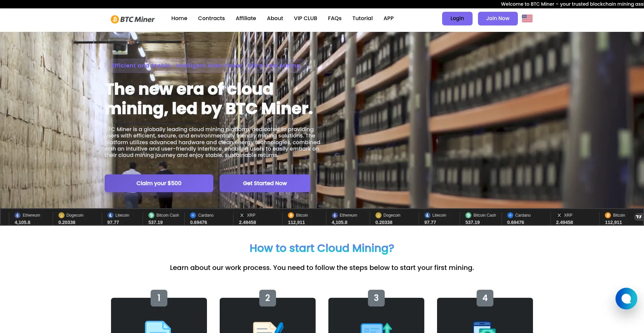
Task: Click the second XRP icon in ticker
Action: 559,215
